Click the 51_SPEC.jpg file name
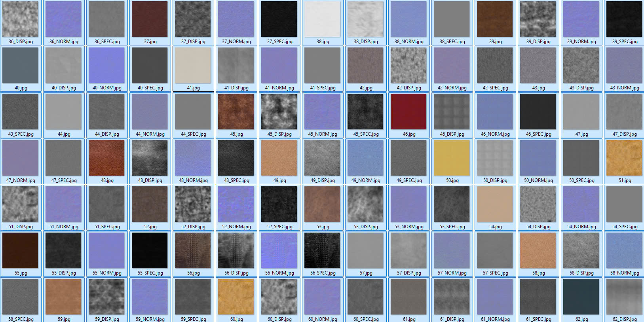This screenshot has width=644, height=322. point(107,227)
